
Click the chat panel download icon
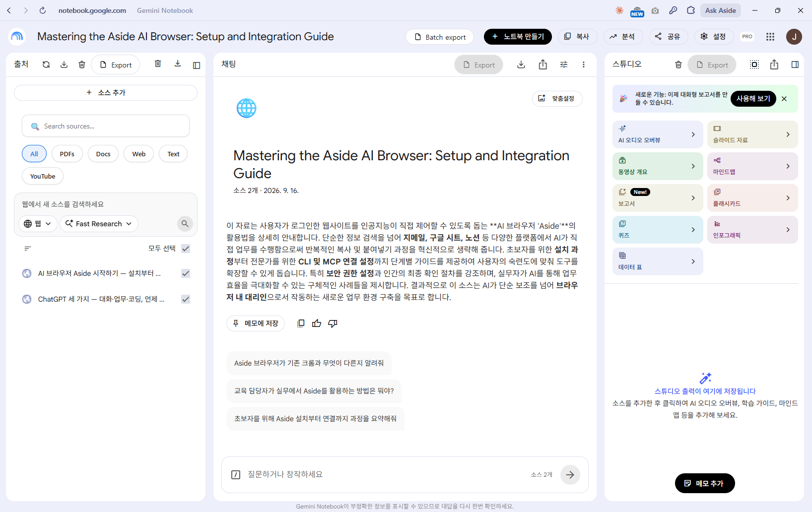pyautogui.click(x=521, y=64)
